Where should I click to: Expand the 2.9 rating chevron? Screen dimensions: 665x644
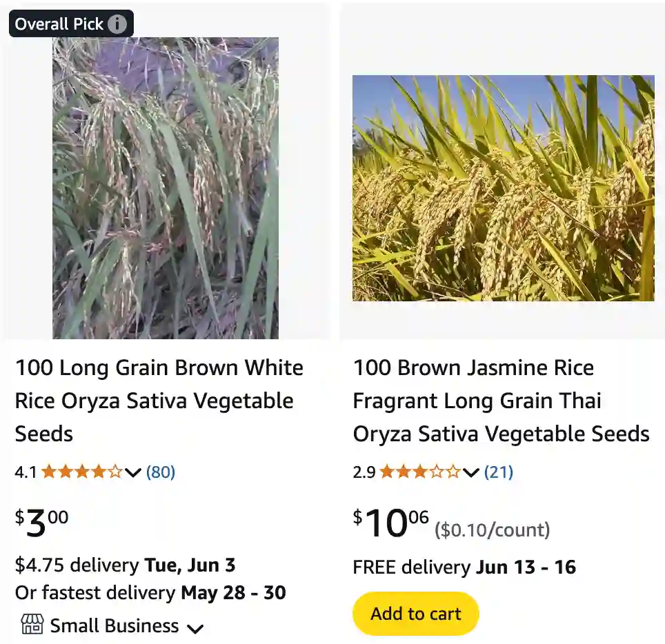(471, 473)
